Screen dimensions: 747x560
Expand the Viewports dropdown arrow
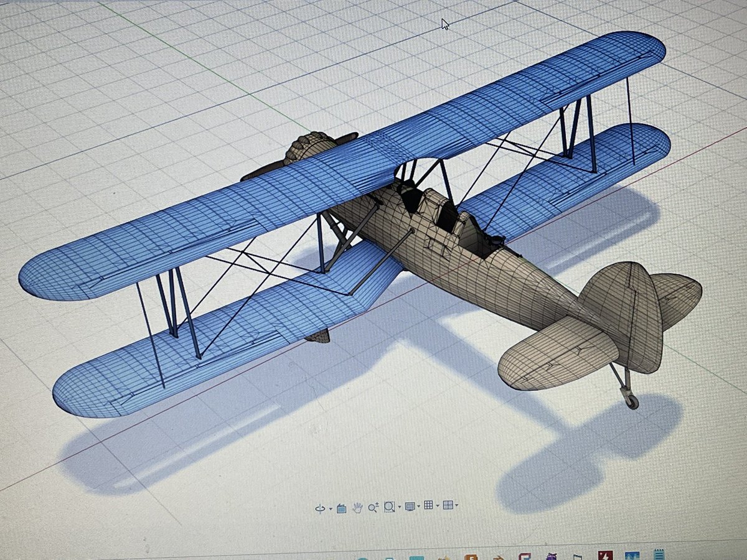point(457,505)
